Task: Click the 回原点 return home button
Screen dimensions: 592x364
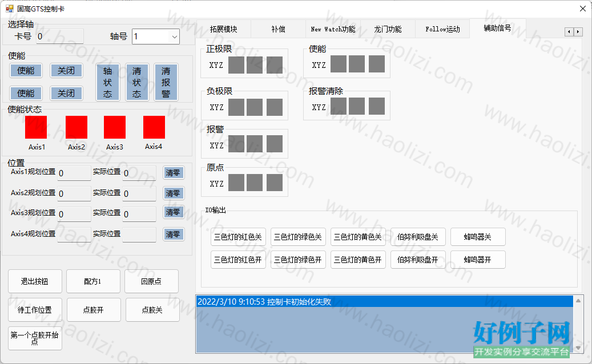Action: coord(151,281)
